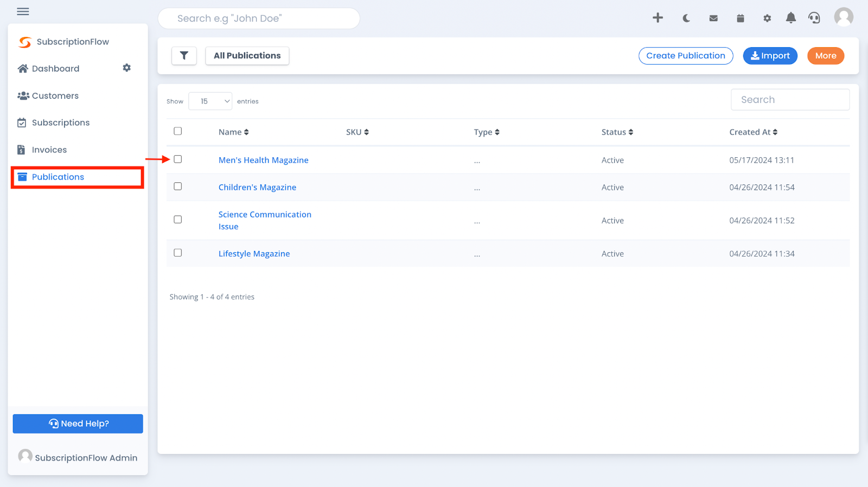Click the 04/26/2024 11:54 created date
868x487 pixels.
point(762,187)
